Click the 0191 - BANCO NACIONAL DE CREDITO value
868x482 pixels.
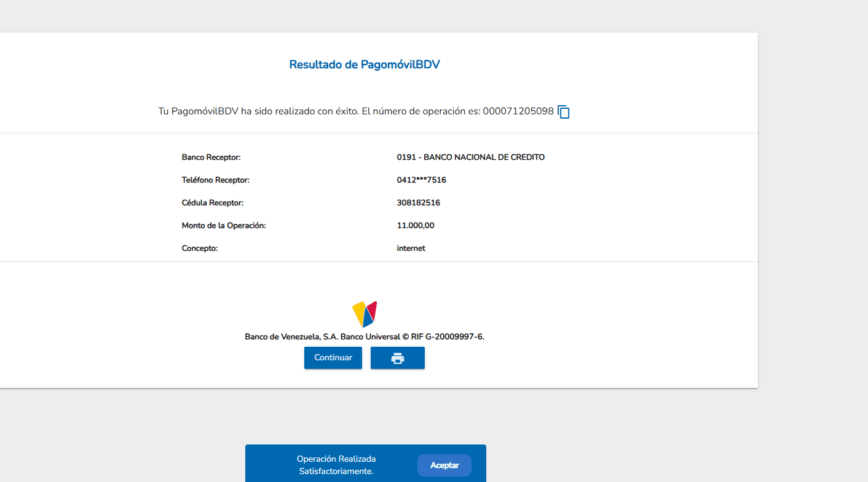click(470, 157)
